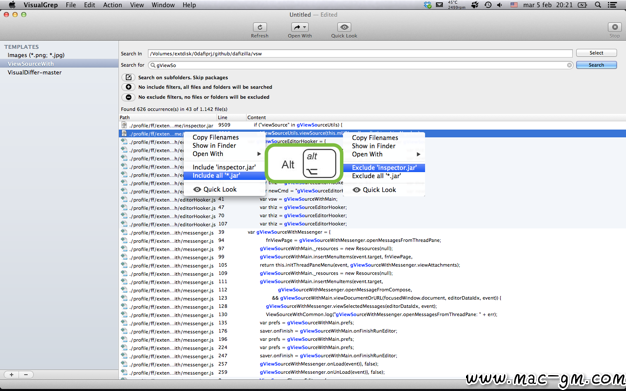Open the View menu
This screenshot has width=626, height=391.
point(137,5)
